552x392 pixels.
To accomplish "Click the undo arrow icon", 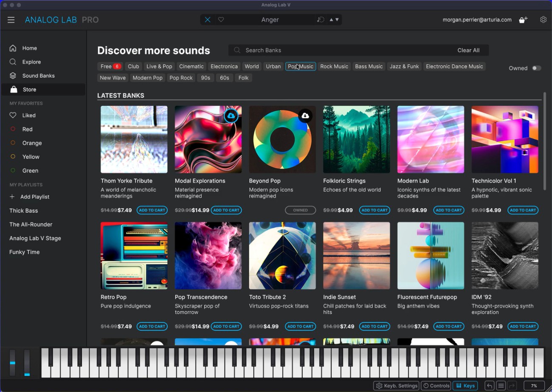I will [x=489, y=386].
